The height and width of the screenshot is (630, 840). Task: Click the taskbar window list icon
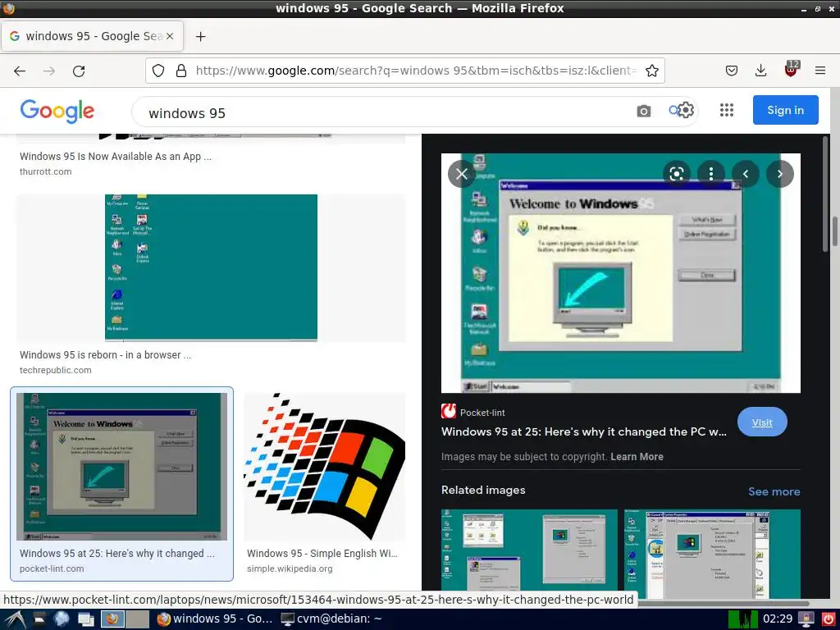pos(85,619)
